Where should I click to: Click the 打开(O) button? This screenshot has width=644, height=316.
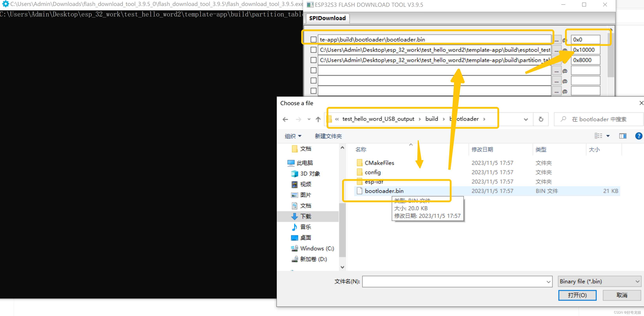(577, 295)
